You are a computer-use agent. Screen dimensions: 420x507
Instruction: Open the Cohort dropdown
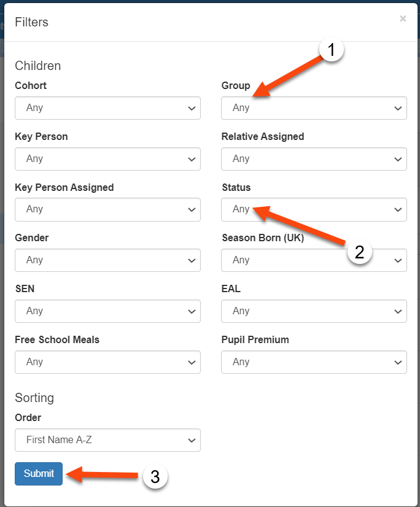point(107,108)
